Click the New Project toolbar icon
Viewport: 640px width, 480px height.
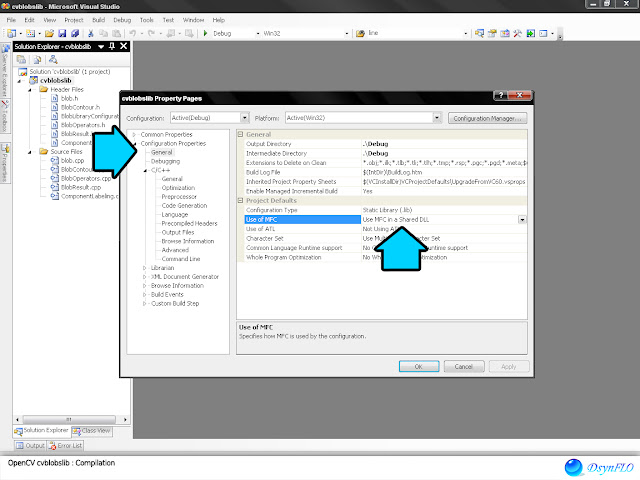(x=11, y=33)
